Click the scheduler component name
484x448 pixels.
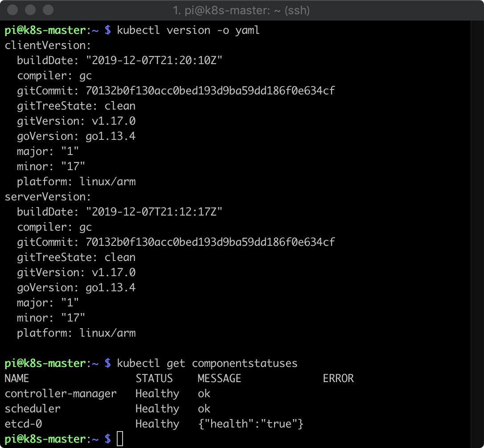[33, 409]
